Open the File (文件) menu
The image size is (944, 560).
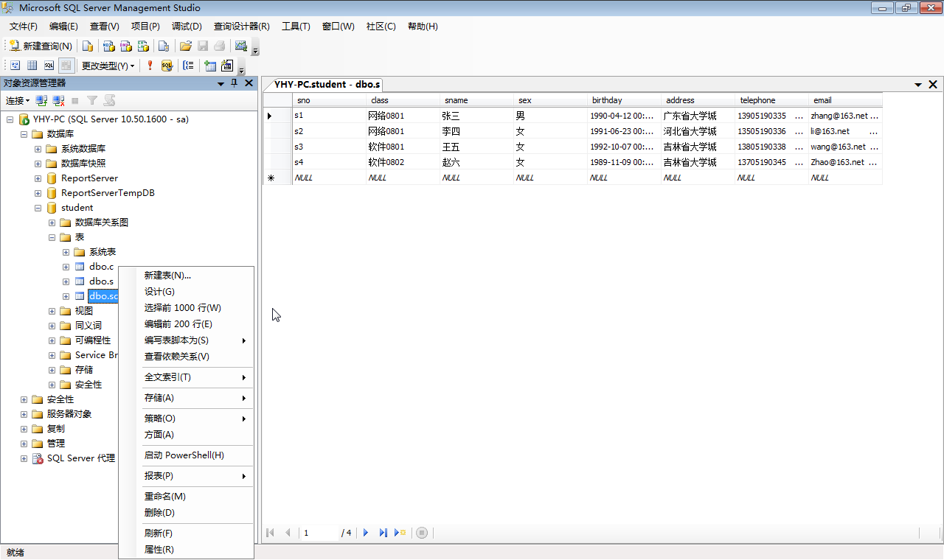point(23,27)
